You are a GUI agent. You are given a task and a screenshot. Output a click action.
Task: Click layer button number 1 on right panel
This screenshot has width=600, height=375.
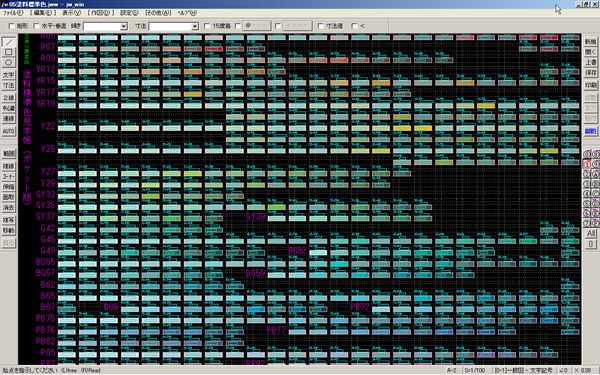pos(587,164)
